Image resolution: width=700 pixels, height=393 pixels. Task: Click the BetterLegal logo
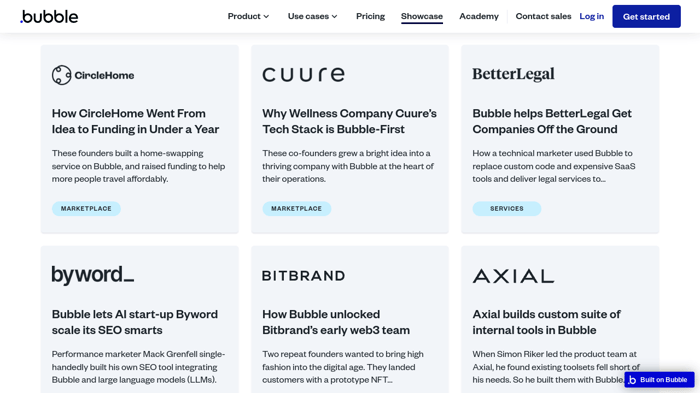pyautogui.click(x=513, y=74)
